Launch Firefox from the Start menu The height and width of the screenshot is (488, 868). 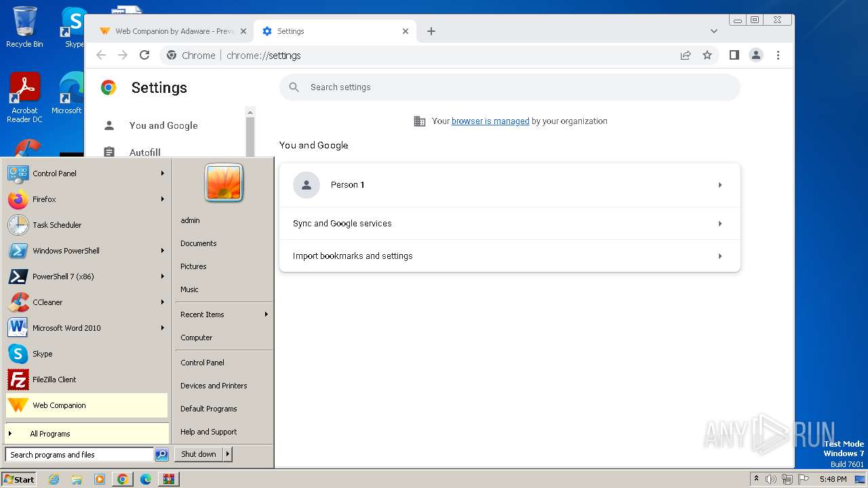(x=86, y=199)
